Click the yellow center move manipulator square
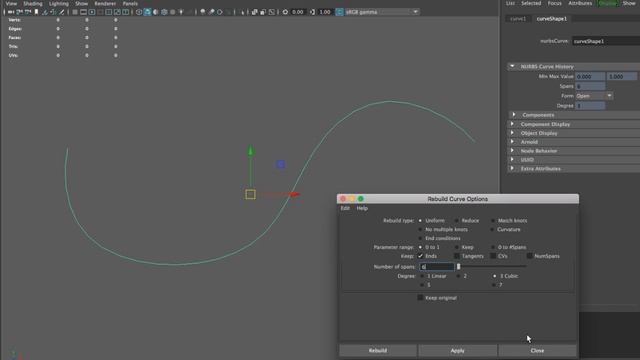The height and width of the screenshot is (360, 640). tap(251, 194)
